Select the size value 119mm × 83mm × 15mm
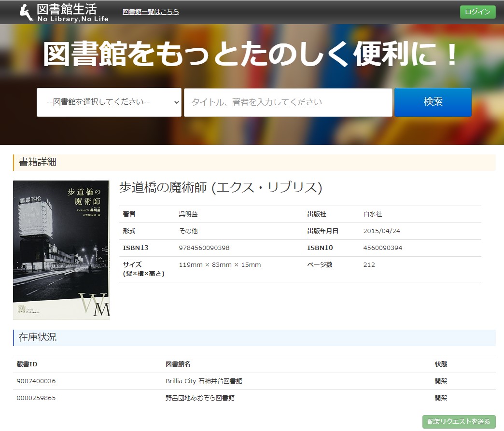The height and width of the screenshot is (431, 504). (220, 265)
